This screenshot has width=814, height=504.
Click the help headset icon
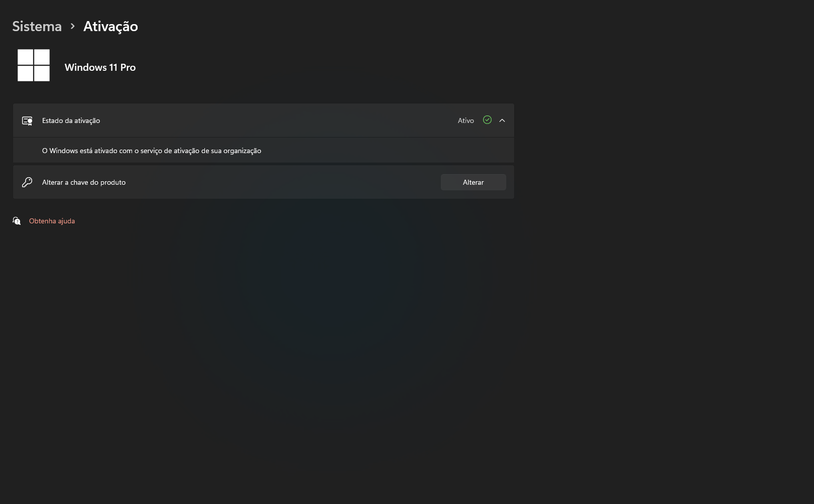point(17,221)
